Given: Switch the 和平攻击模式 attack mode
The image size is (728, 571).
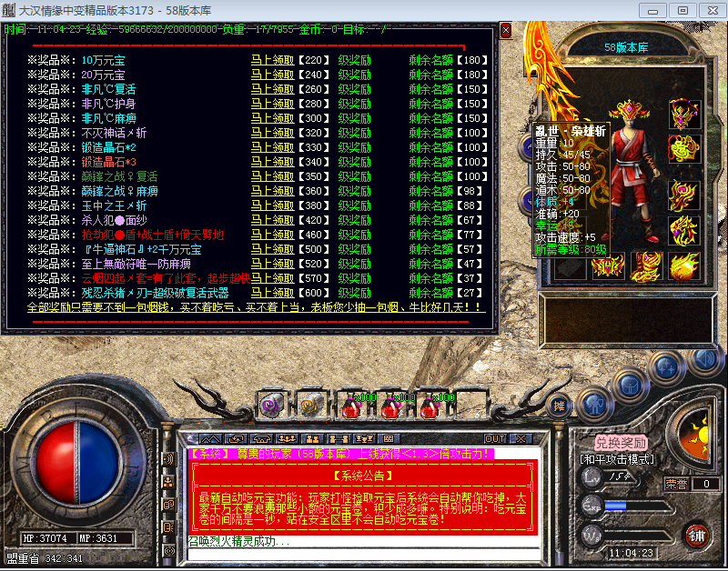Looking at the screenshot, I should coord(617,459).
